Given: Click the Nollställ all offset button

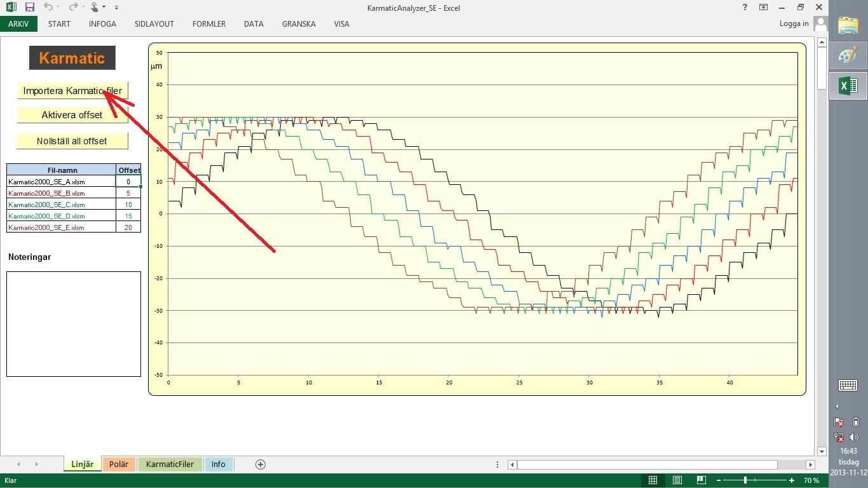Looking at the screenshot, I should point(72,141).
